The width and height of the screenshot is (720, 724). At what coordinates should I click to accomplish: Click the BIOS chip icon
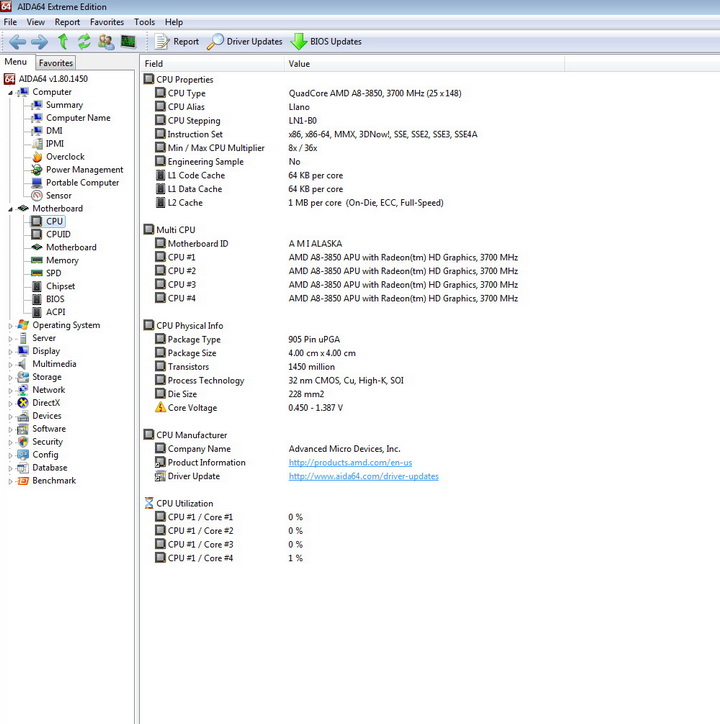[37, 299]
